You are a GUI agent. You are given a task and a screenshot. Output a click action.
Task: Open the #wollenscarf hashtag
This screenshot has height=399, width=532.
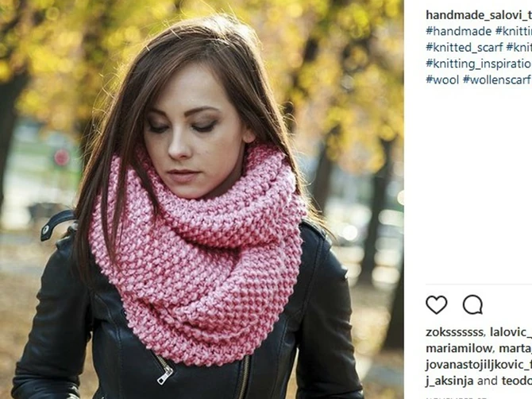tap(497, 79)
